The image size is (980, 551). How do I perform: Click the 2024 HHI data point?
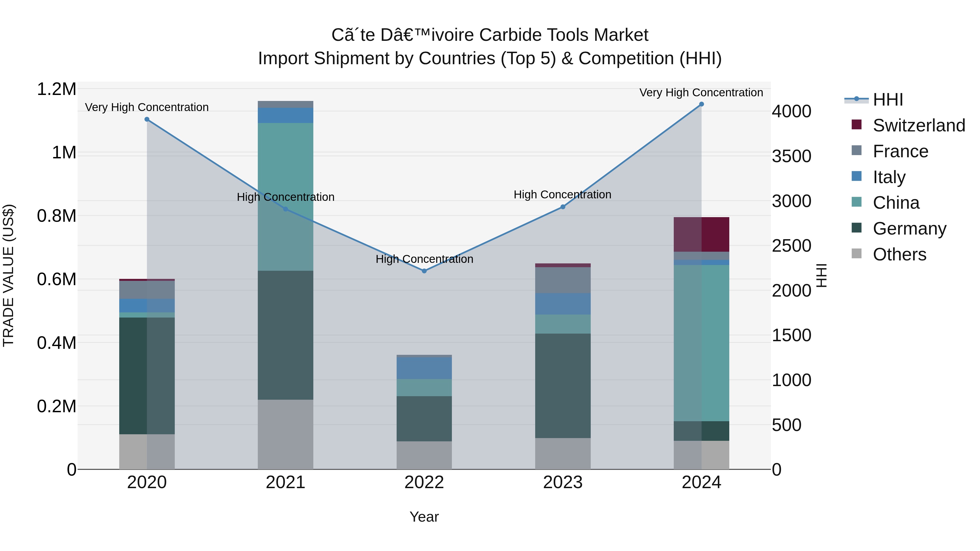click(x=702, y=104)
